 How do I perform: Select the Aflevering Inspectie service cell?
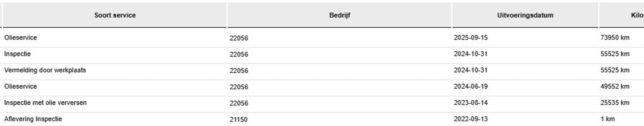[x=33, y=119]
